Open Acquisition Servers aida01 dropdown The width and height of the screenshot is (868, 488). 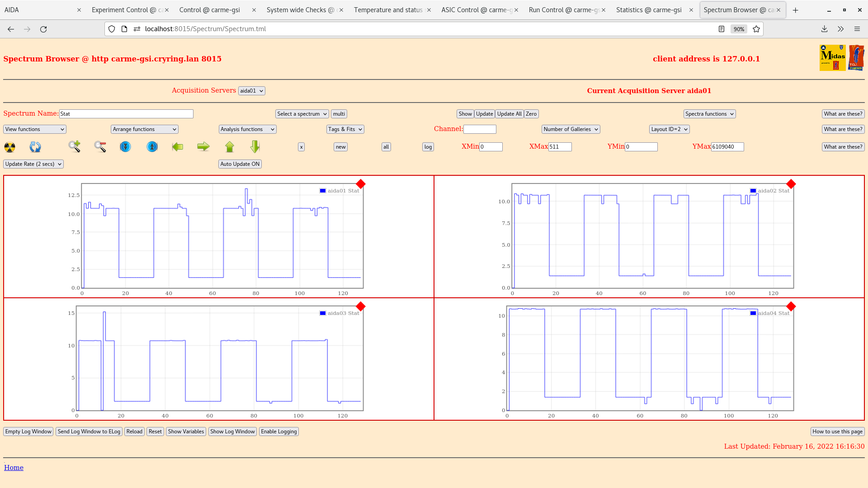click(252, 91)
